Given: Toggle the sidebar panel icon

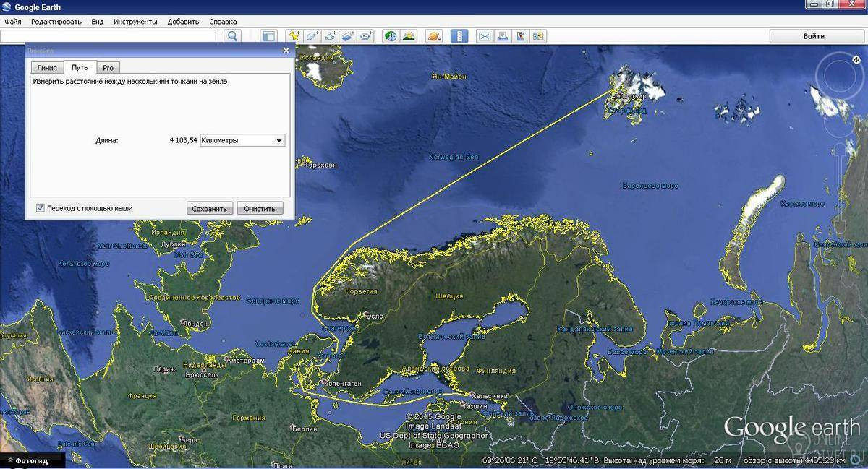Looking at the screenshot, I should [268, 36].
